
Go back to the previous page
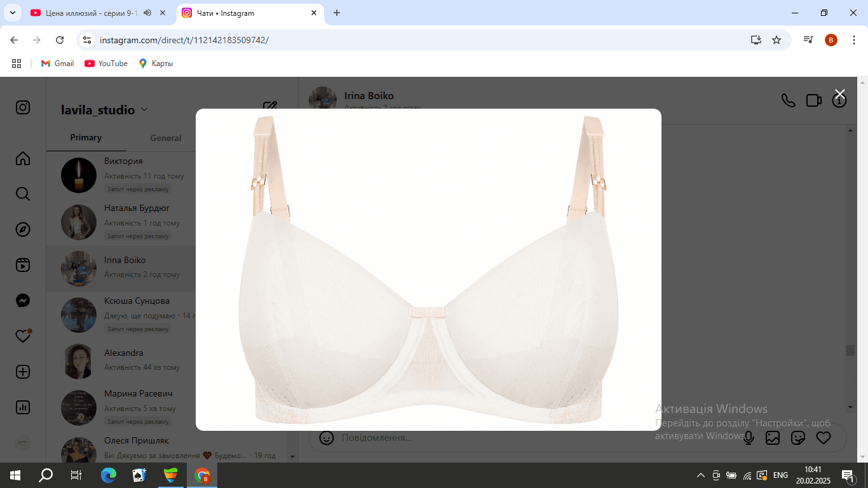14,39
